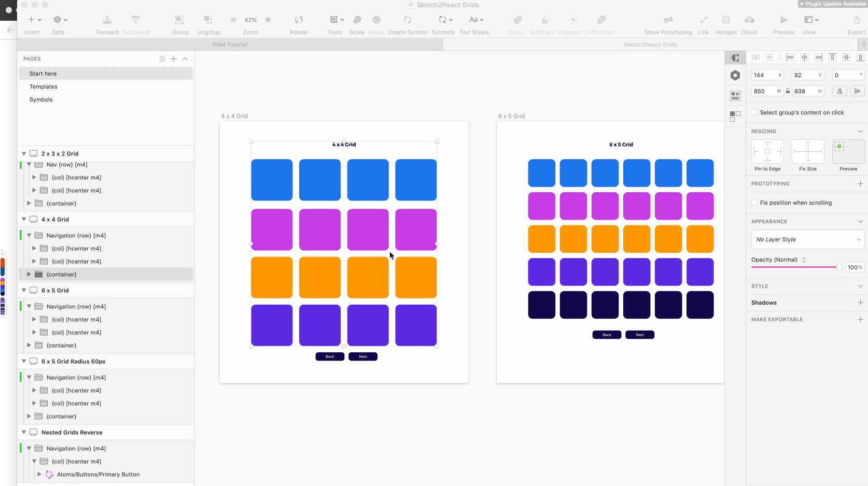Click the X position input field

(764, 75)
